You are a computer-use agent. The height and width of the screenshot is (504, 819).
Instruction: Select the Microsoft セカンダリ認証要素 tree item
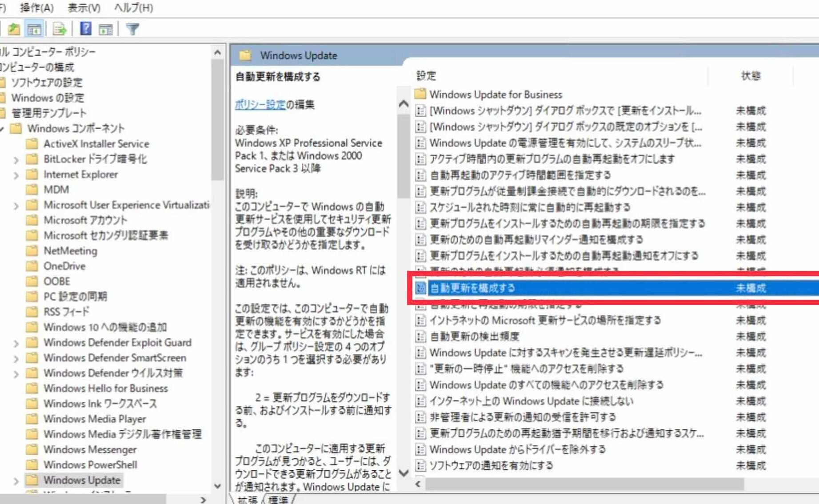coord(106,235)
